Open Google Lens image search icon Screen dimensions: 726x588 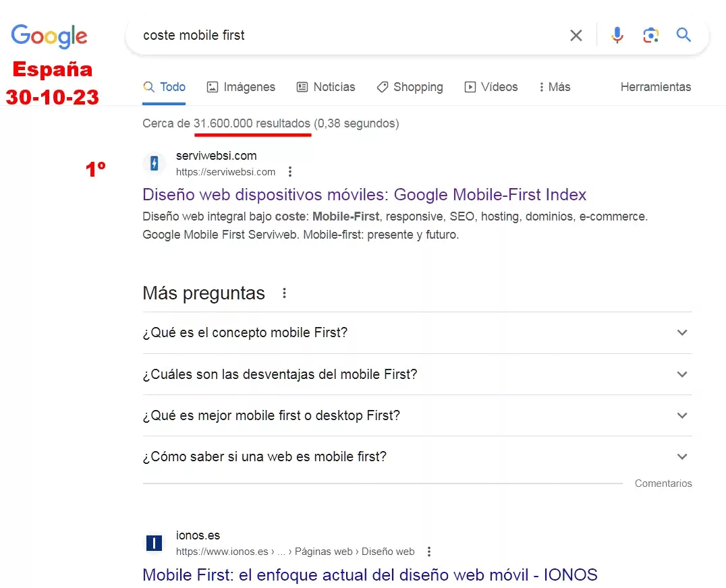pos(650,35)
